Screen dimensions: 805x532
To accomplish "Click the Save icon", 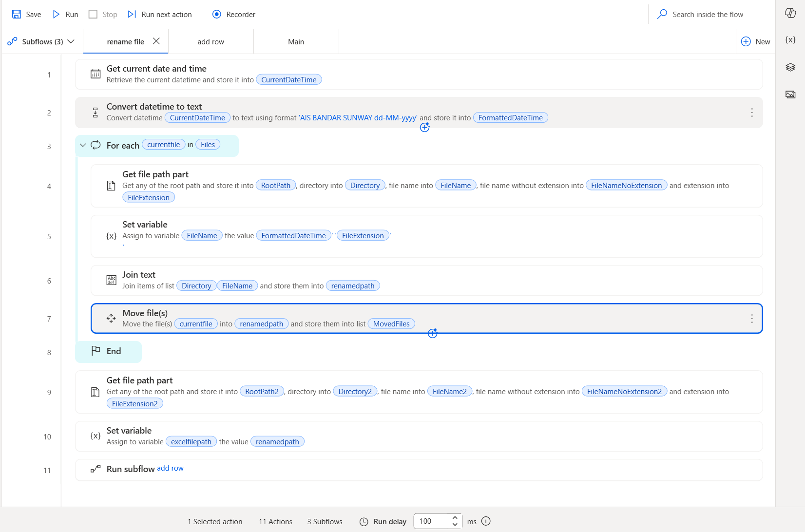I will (17, 14).
